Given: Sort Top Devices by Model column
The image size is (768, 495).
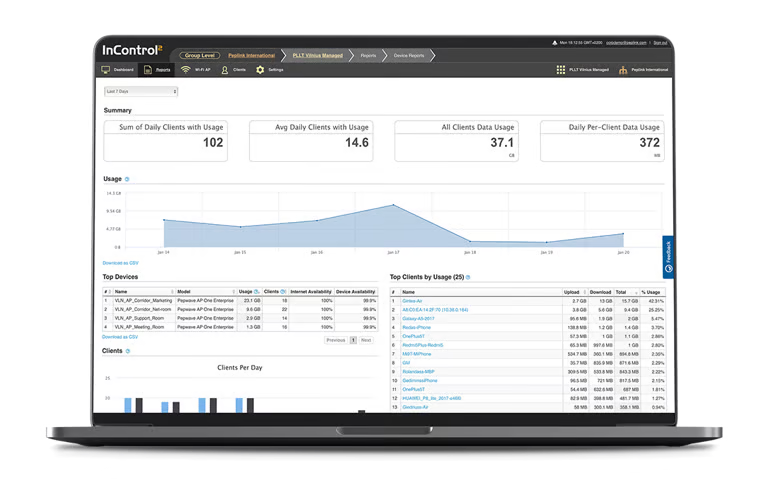Looking at the screenshot, I should coord(206,291).
